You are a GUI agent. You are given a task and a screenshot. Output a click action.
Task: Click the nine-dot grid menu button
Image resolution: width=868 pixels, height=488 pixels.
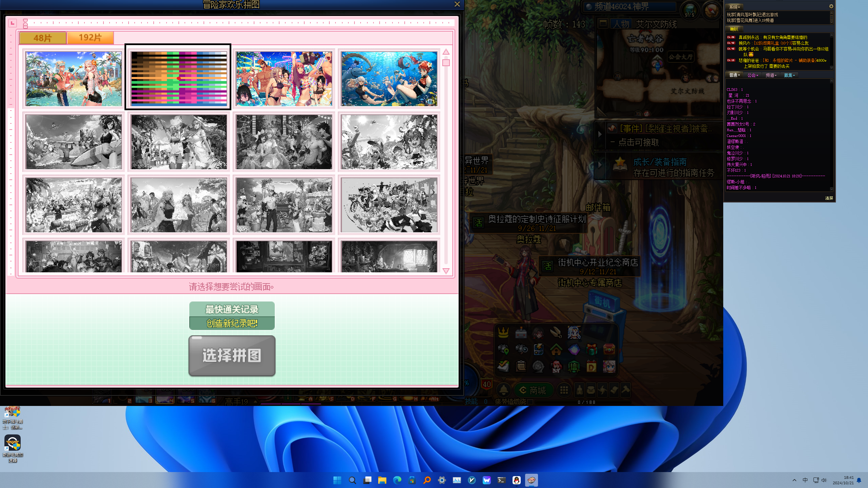point(564,390)
